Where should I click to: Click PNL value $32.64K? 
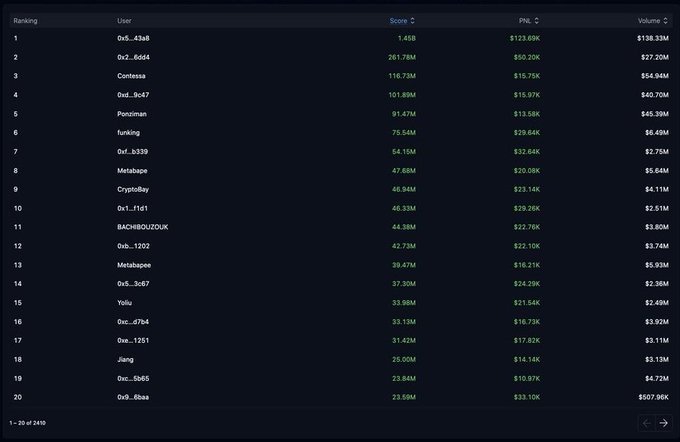pyautogui.click(x=526, y=152)
